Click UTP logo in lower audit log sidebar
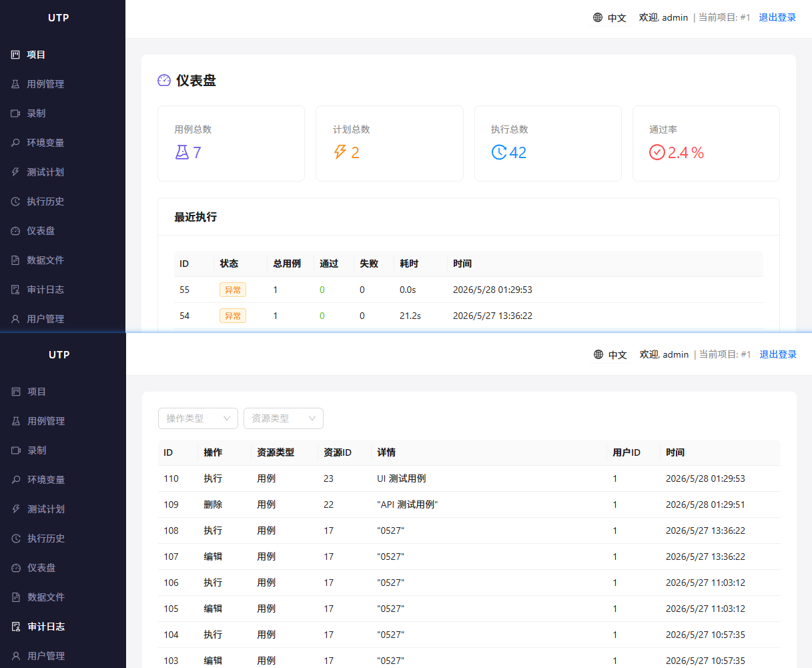Image resolution: width=812 pixels, height=668 pixels. [59, 355]
